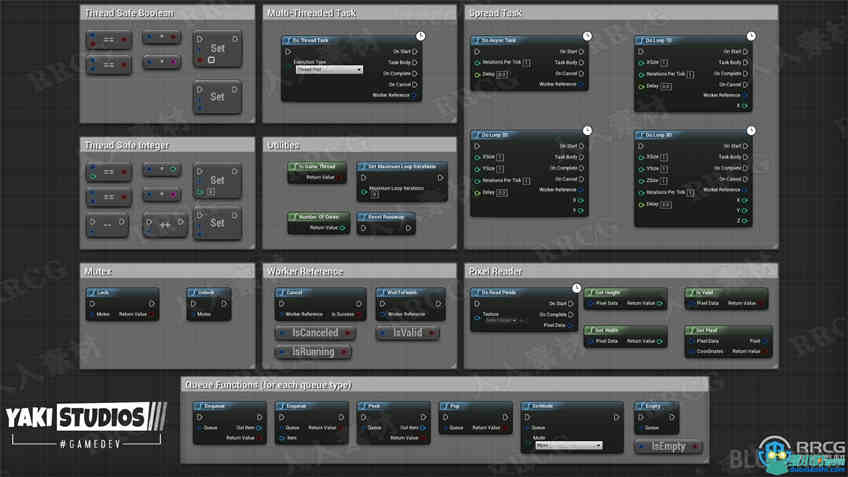Toggle the checkbox on the Thread Safe Boolean Set node
Screen dimensions: 848x477
[x=211, y=60]
